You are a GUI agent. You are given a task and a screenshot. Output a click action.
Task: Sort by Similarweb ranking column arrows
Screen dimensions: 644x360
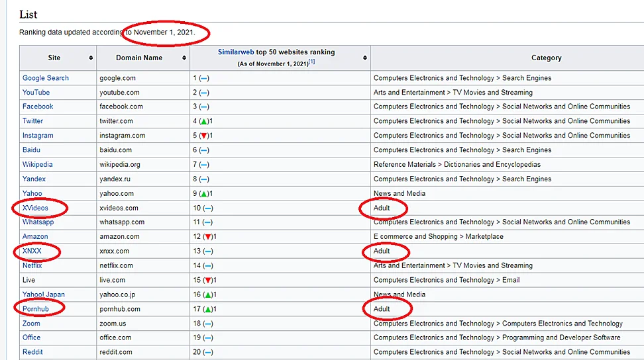(364, 58)
